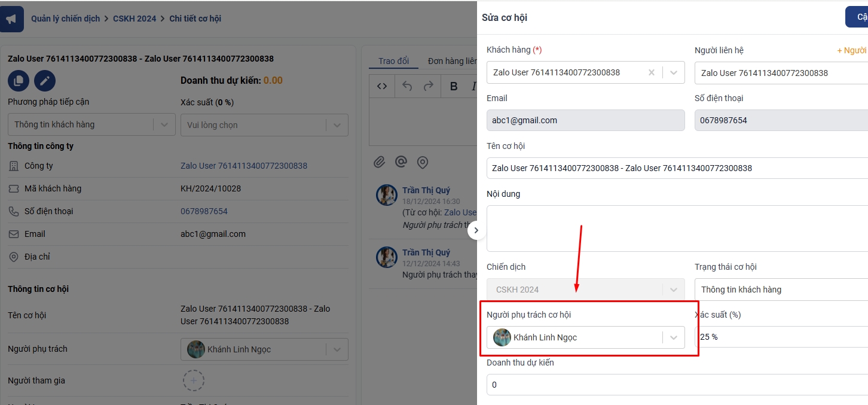Click into the comment editor text area
This screenshot has width=868, height=405.
click(423, 121)
